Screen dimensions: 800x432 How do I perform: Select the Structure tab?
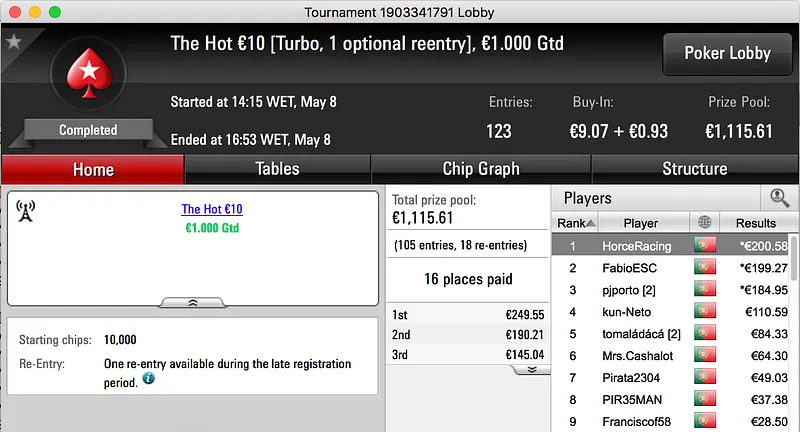pyautogui.click(x=694, y=169)
